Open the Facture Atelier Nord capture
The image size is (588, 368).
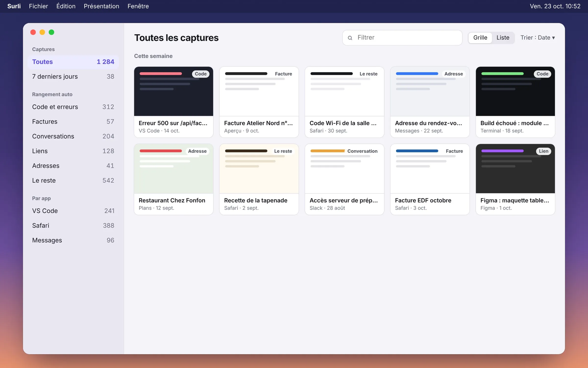259,102
